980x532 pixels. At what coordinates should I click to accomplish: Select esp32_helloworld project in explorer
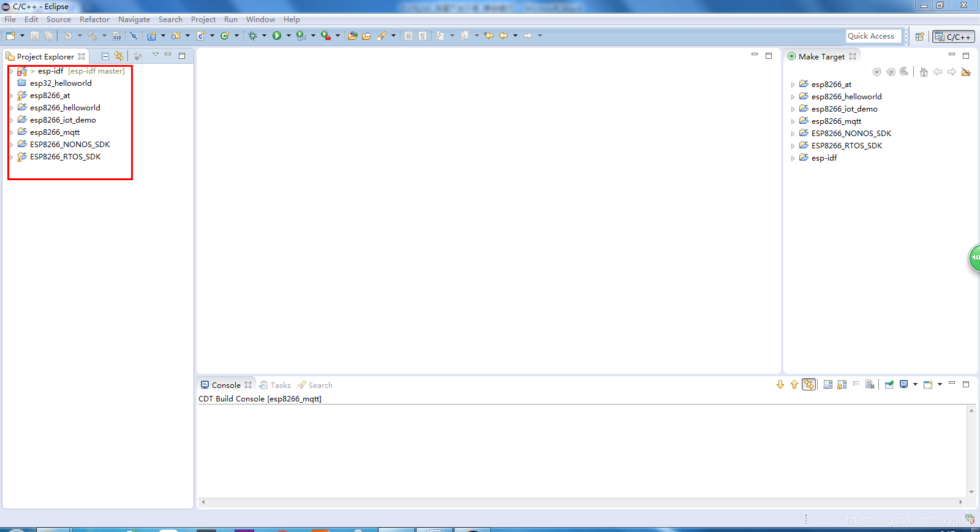[61, 83]
